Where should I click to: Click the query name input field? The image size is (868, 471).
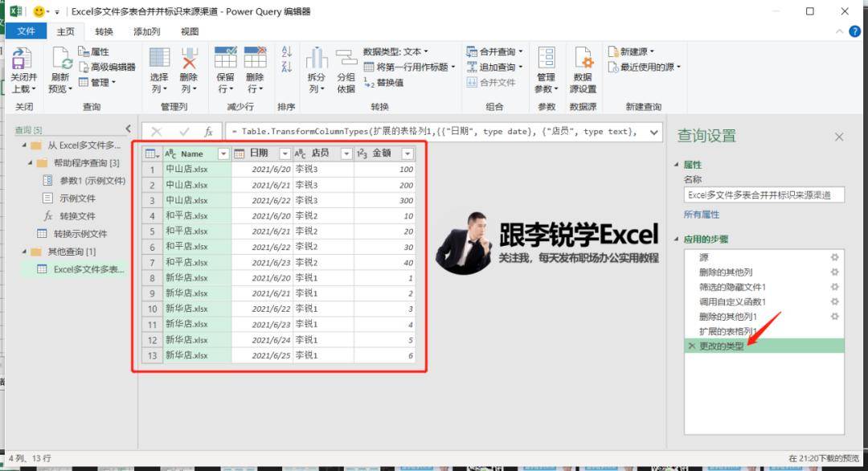click(x=764, y=195)
